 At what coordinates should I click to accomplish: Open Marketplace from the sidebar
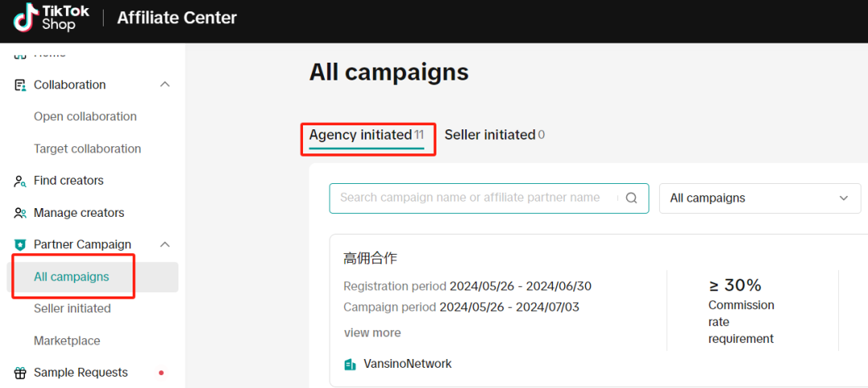[67, 341]
